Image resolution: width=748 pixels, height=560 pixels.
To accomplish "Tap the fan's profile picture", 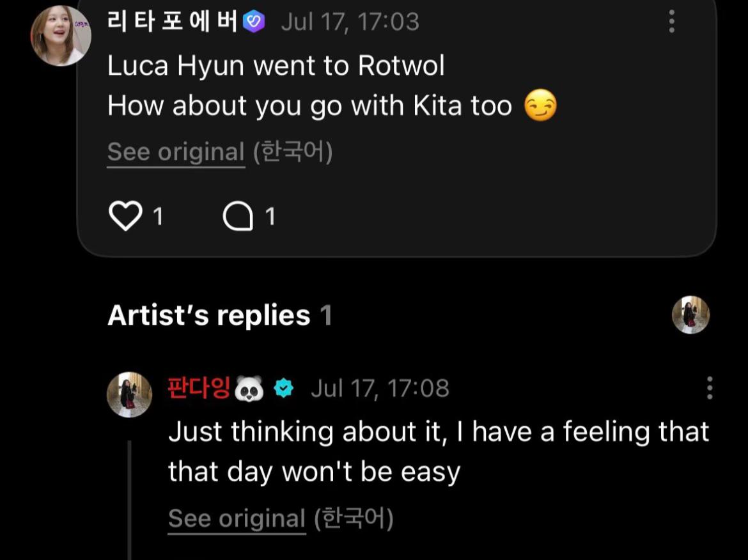I will pyautogui.click(x=61, y=36).
